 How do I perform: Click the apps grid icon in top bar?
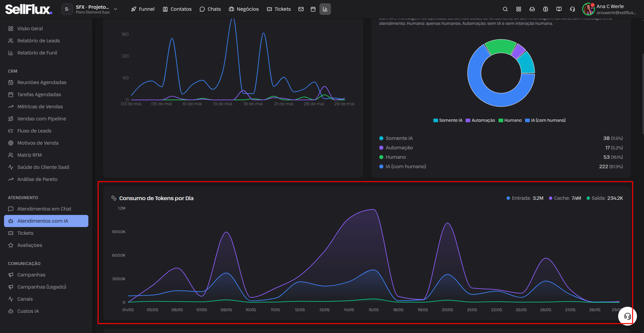[x=519, y=9]
